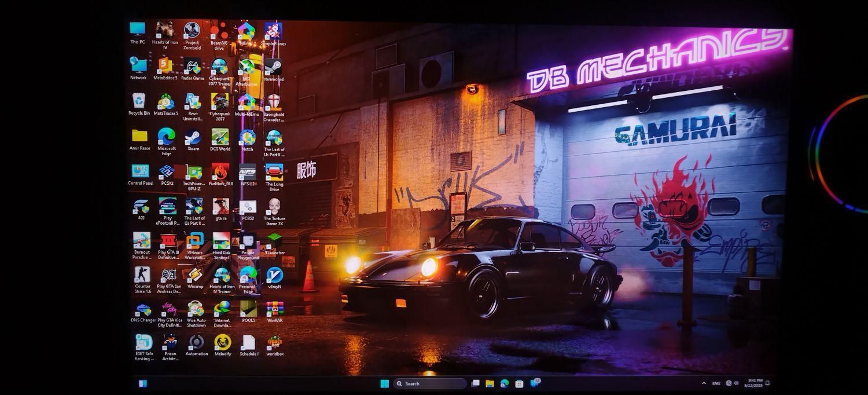Click the Personal - Edge shortcut
The width and height of the screenshot is (868, 395).
click(248, 281)
